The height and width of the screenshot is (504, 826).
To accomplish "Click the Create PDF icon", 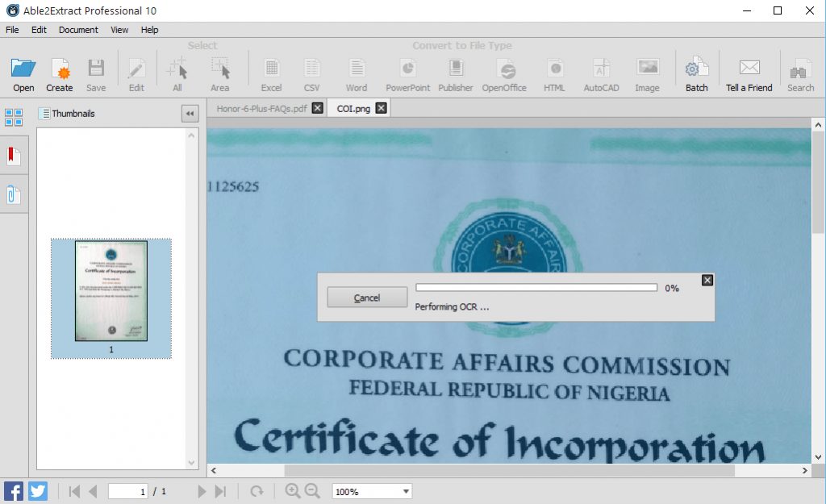I will (x=60, y=69).
